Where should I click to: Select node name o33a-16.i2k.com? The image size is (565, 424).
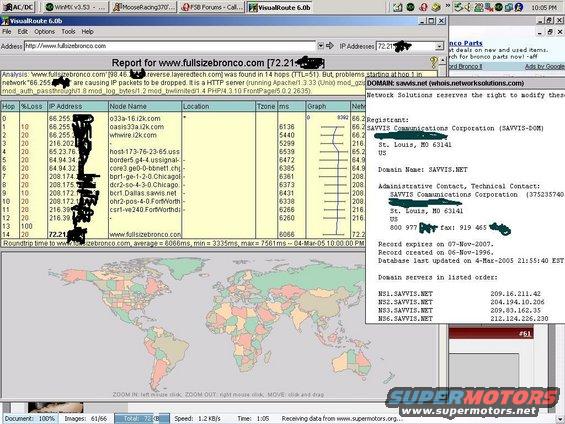(x=135, y=119)
